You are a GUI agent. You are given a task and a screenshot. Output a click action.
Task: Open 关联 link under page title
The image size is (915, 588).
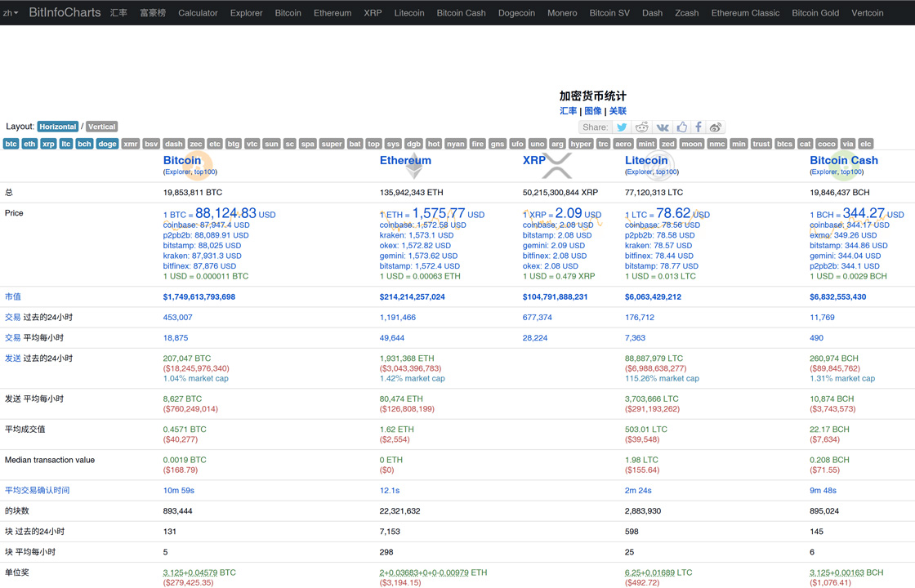618,111
